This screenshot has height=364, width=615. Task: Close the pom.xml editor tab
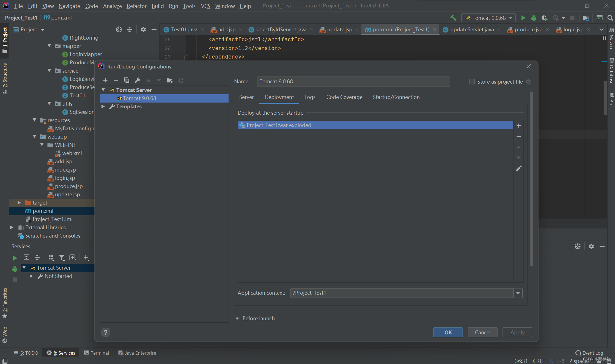[435, 29]
